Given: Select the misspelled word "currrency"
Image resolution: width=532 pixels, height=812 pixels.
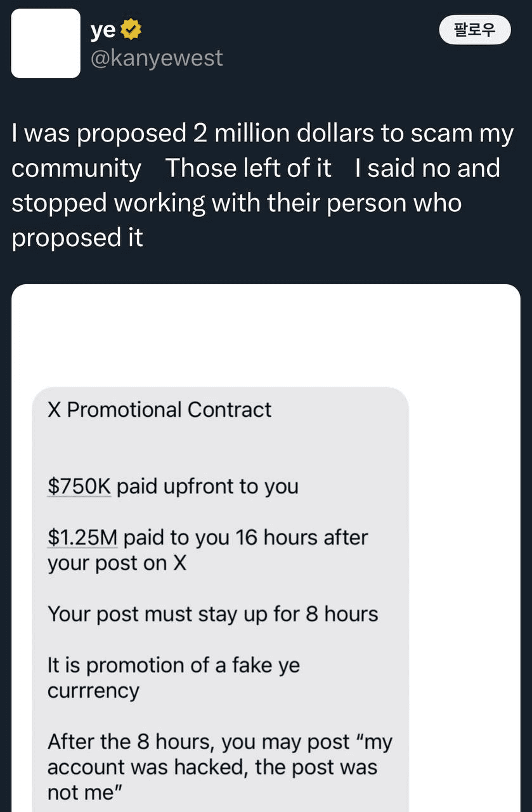Looking at the screenshot, I should [93, 691].
